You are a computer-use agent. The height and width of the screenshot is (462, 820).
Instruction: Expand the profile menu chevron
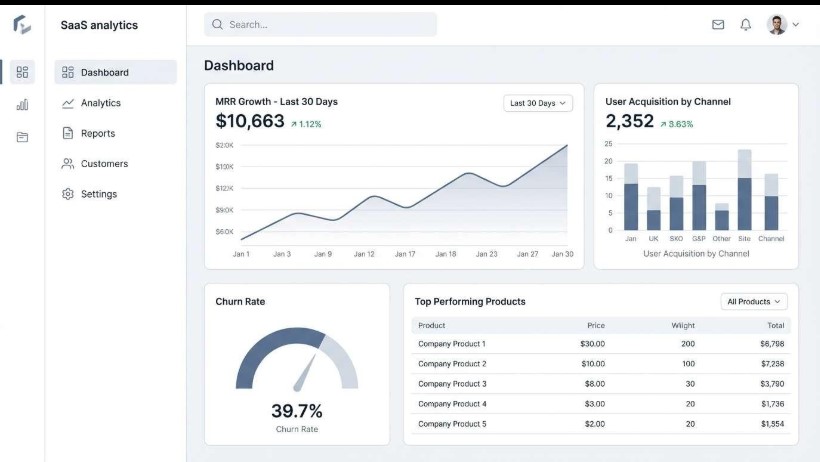795,25
